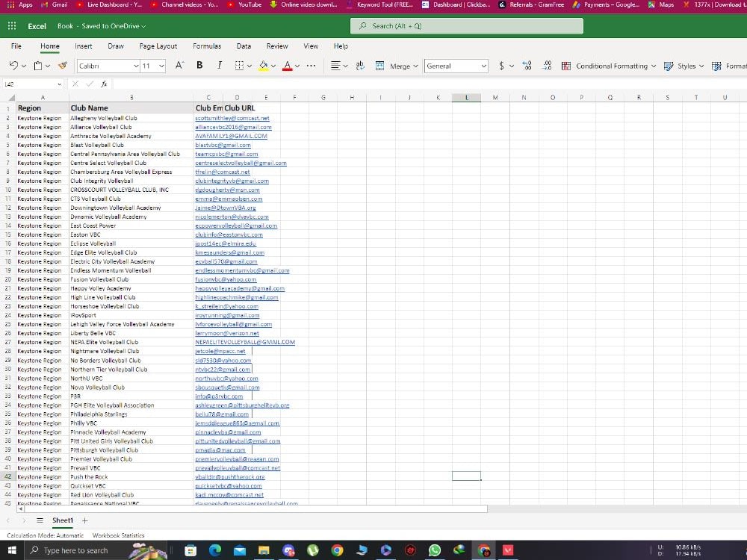
Task: Click the Search (Alt + Q) box
Action: click(x=466, y=25)
